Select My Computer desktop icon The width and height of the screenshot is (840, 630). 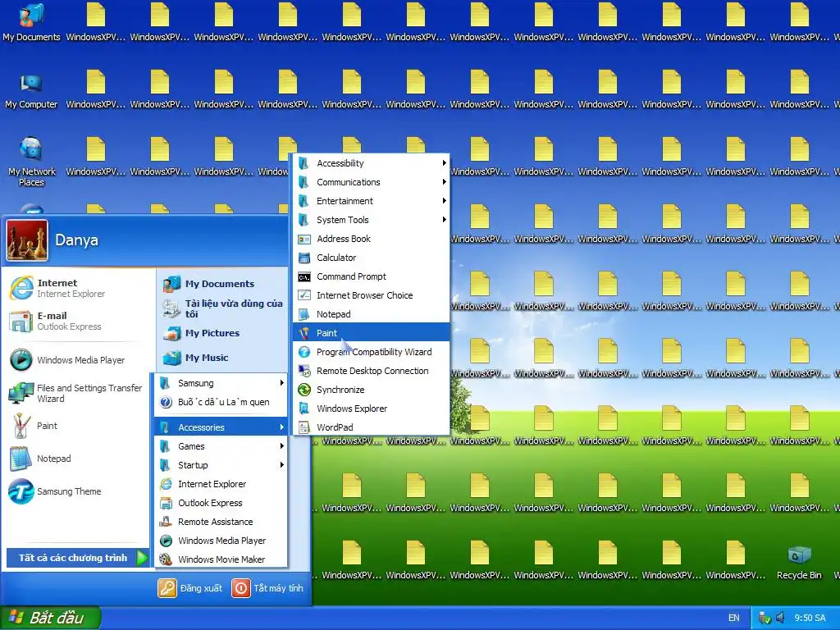[x=31, y=92]
